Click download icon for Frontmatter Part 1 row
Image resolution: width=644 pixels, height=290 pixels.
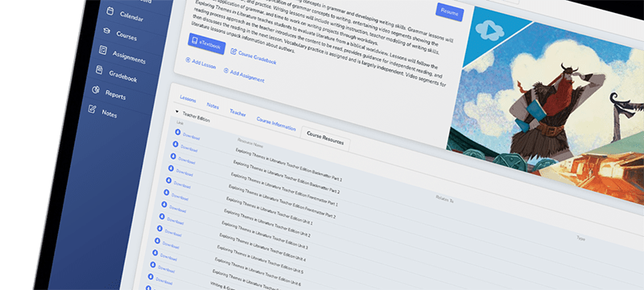pos(173,156)
